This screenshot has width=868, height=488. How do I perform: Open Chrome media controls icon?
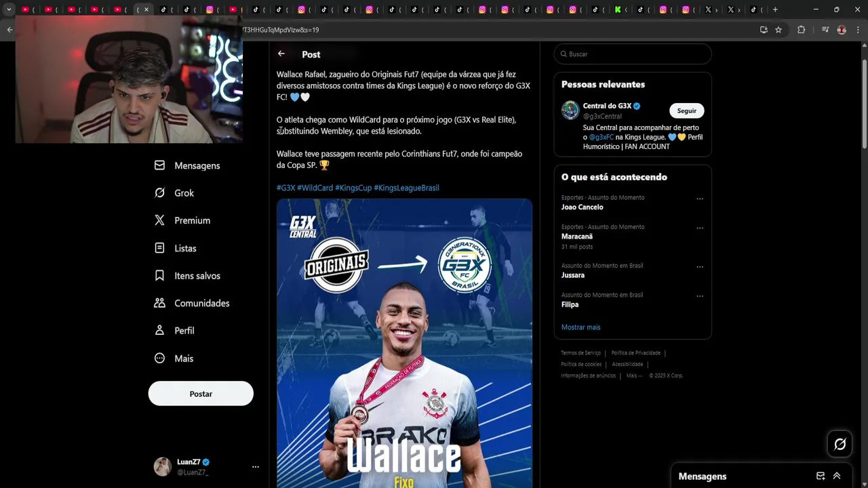click(825, 30)
